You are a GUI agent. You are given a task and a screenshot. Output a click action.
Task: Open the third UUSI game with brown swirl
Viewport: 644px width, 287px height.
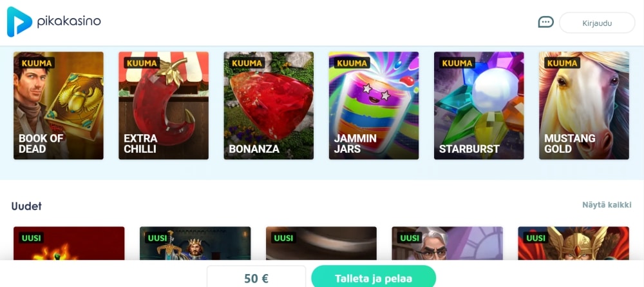pyautogui.click(x=321, y=243)
